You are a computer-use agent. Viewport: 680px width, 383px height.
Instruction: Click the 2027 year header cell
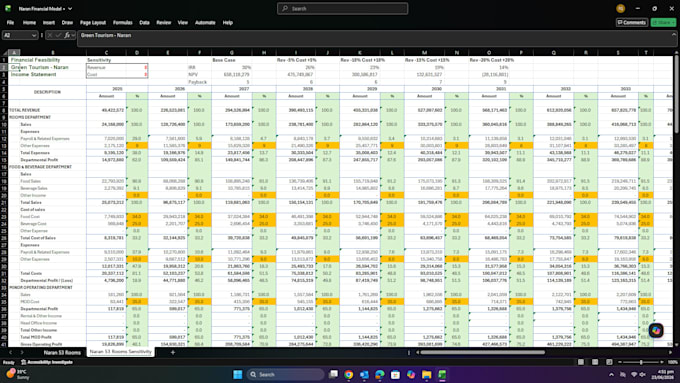(244, 88)
